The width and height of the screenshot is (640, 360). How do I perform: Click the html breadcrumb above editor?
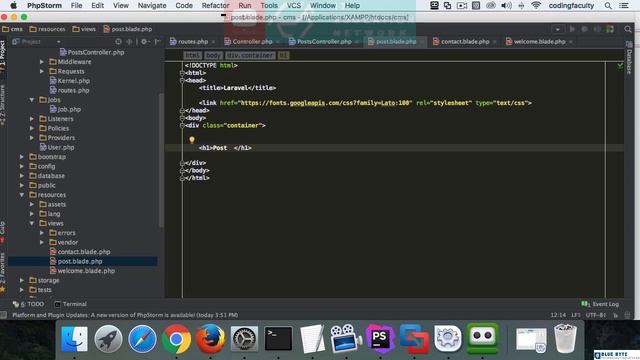click(192, 55)
